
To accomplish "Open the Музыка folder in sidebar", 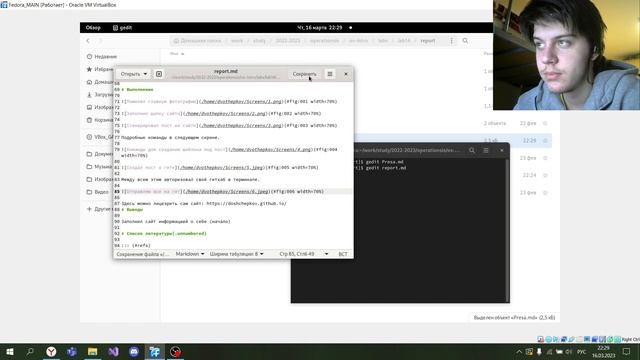I will pos(100,167).
